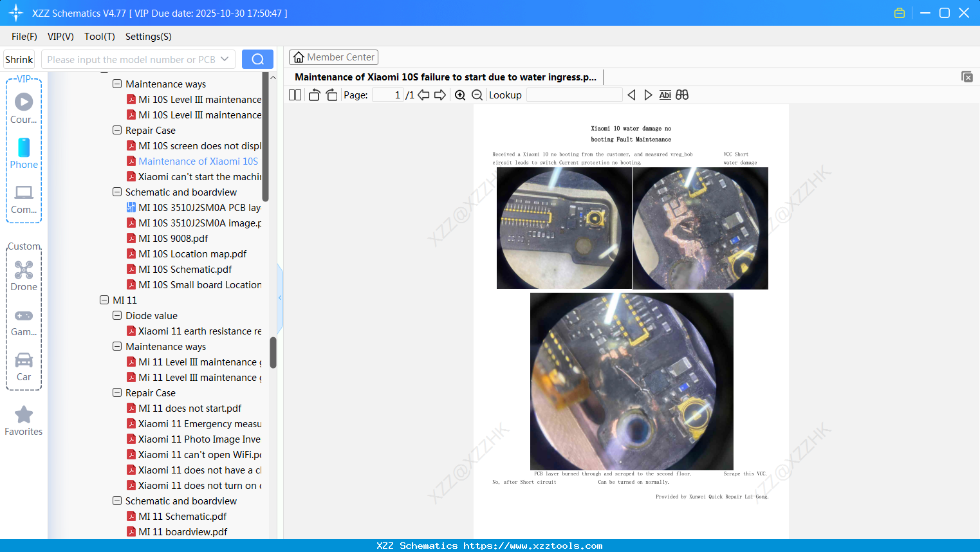The height and width of the screenshot is (552, 980).
Task: Zoom out of the PDF document
Action: point(477,95)
